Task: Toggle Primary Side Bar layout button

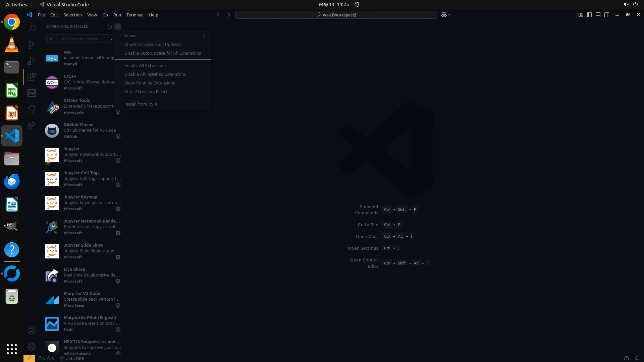Action: tap(589, 15)
